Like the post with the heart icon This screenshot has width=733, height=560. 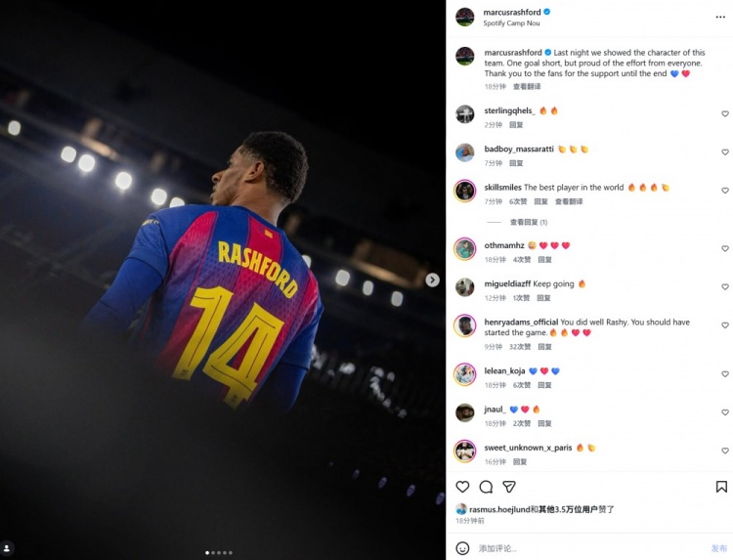(x=462, y=487)
